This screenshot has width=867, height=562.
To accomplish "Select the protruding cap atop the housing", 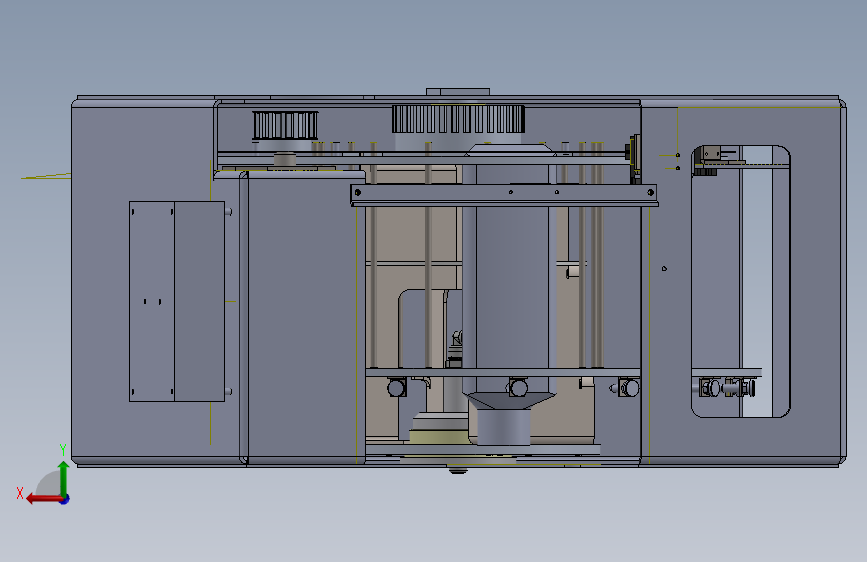I will click(x=458, y=91).
